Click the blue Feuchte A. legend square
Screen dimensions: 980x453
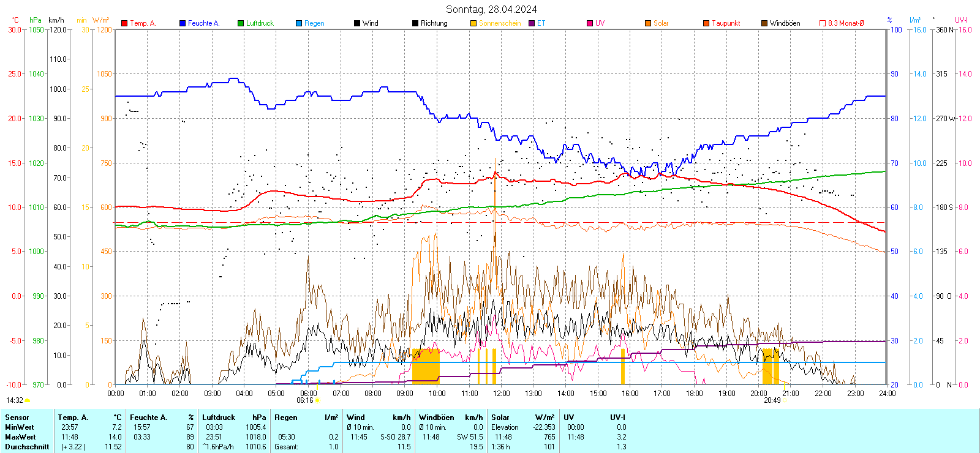coord(183,23)
